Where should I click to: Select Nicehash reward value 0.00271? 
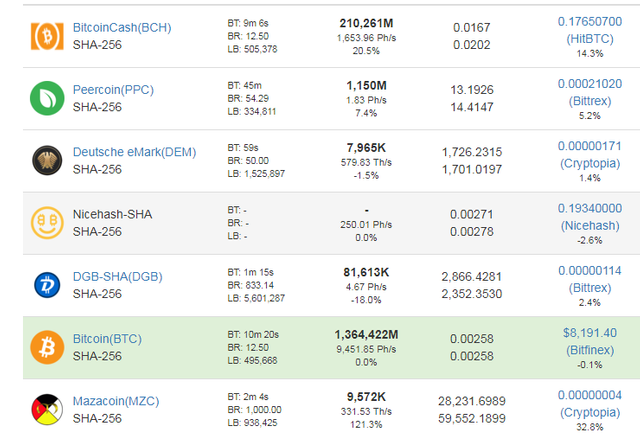pyautogui.click(x=472, y=214)
